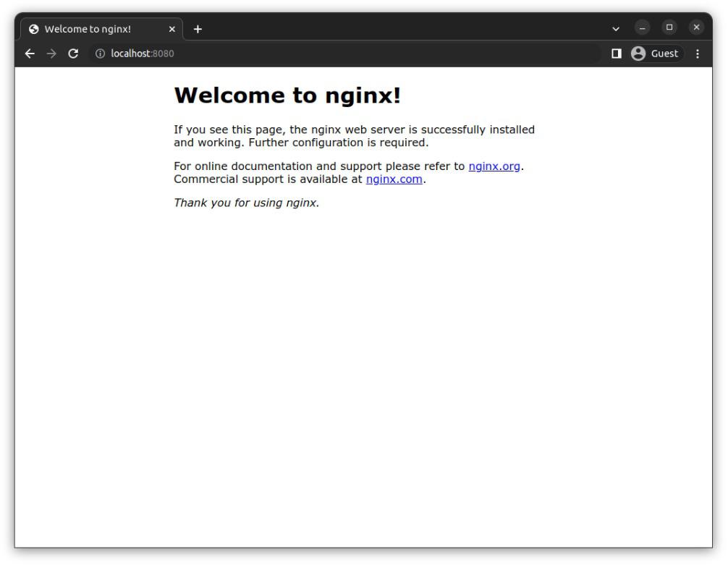
Task: Open a new tab with the plus button
Action: pyautogui.click(x=197, y=27)
